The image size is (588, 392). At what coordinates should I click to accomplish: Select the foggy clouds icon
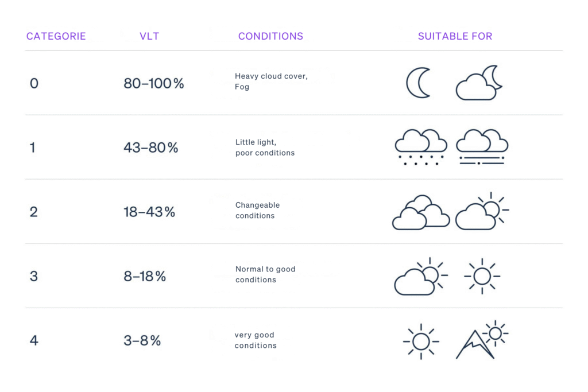point(482,147)
